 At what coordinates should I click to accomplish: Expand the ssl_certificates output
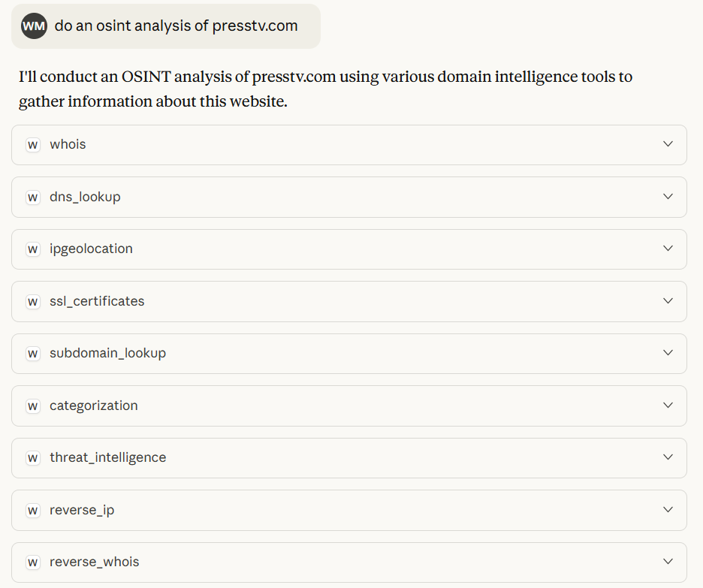(x=668, y=301)
